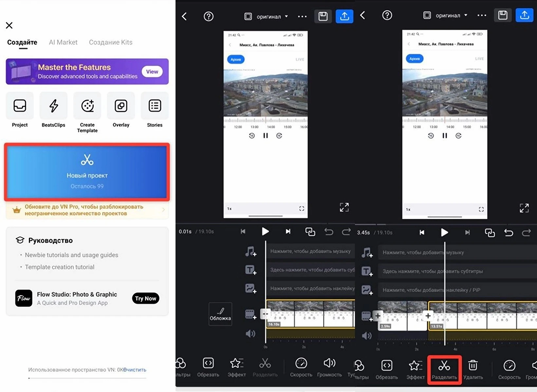Image resolution: width=537 pixels, height=392 pixels.
Task: Open the Stories tool
Action: click(x=155, y=110)
